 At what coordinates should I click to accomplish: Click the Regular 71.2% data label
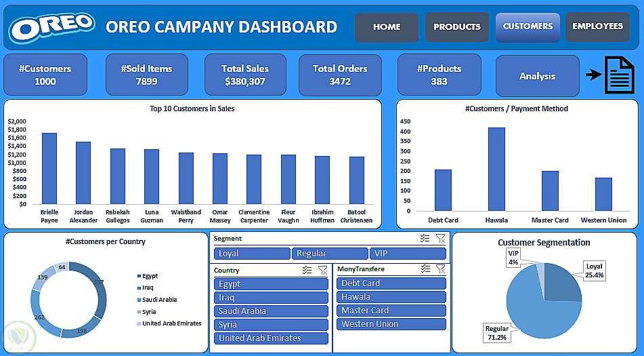pos(496,333)
